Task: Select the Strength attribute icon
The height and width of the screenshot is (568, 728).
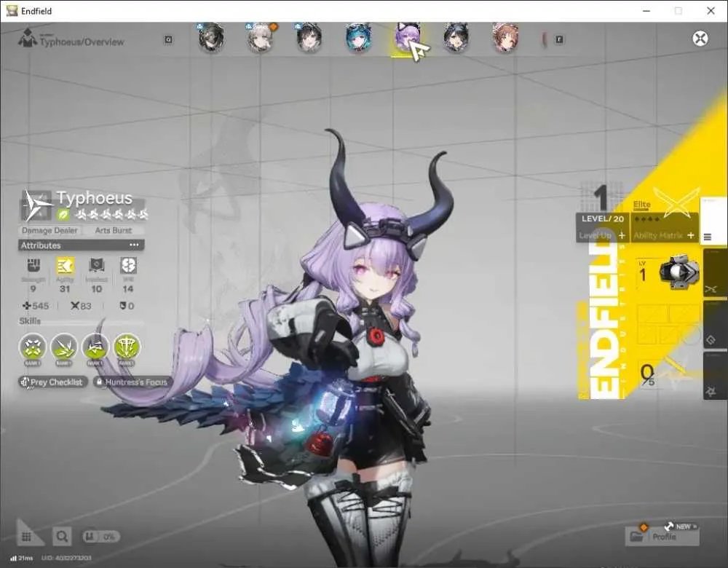Action: (x=33, y=266)
